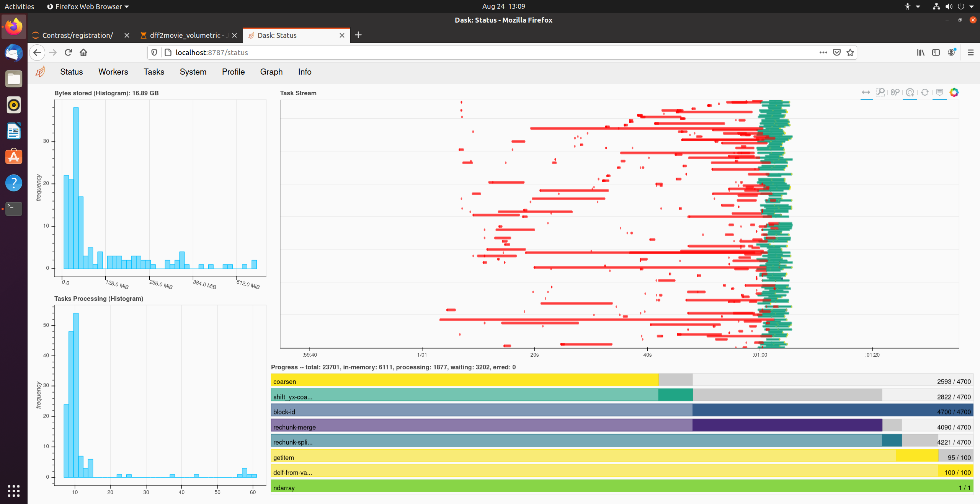Select the pan tool in the Task Stream toolbar
The image size is (980, 504).
coord(866,92)
